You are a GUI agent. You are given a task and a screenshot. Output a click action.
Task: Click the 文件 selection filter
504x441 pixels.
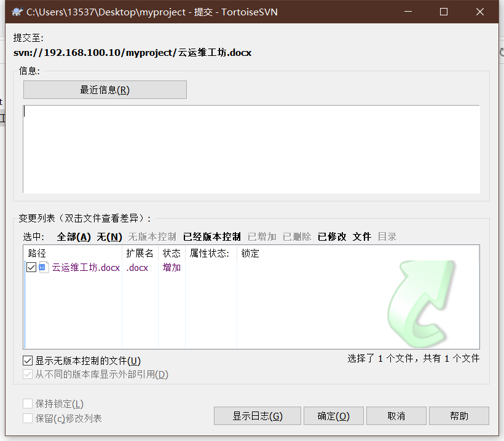pyautogui.click(x=362, y=236)
